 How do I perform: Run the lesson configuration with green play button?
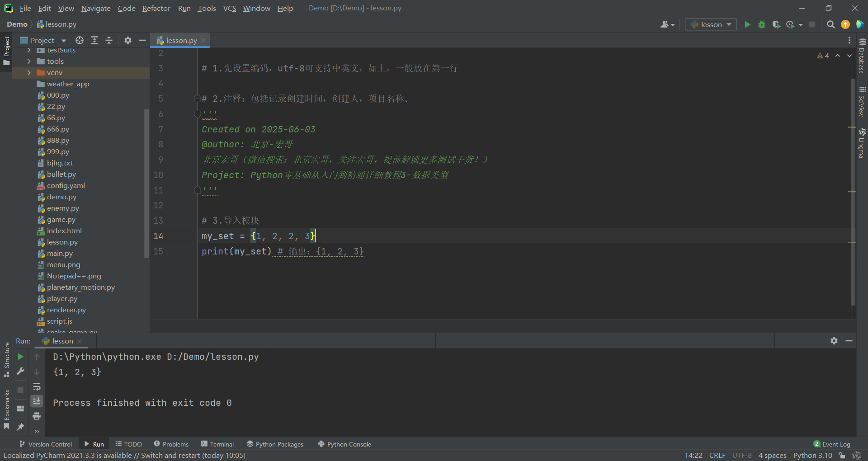click(x=747, y=24)
